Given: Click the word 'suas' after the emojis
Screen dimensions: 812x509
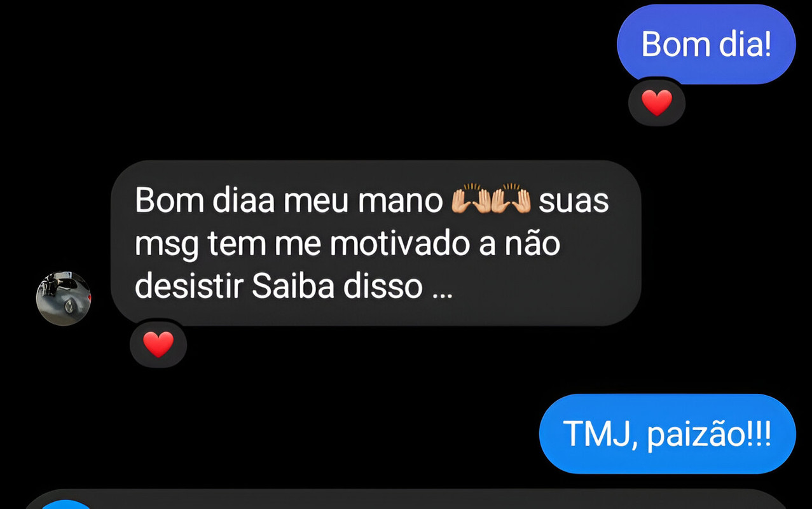Looking at the screenshot, I should coord(574,202).
